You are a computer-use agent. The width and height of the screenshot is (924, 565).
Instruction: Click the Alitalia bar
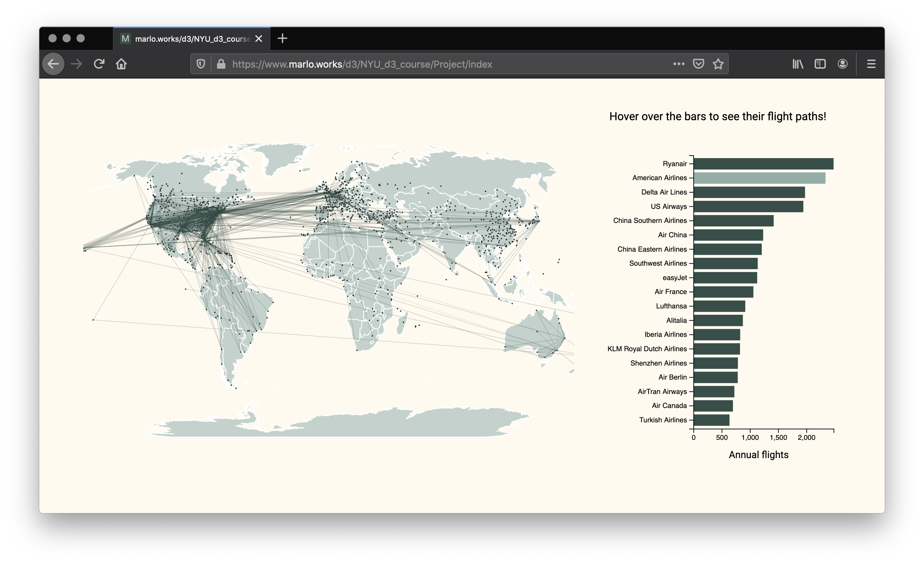coord(719,321)
